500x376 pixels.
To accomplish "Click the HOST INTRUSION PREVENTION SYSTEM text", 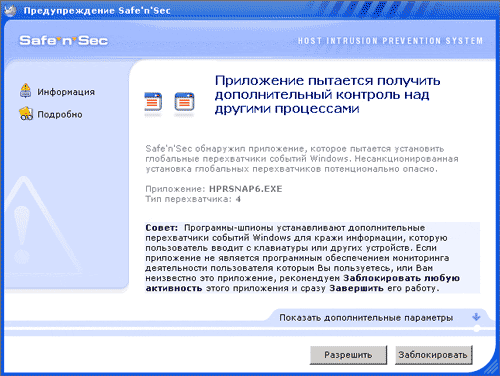I will pyautogui.click(x=390, y=41).
